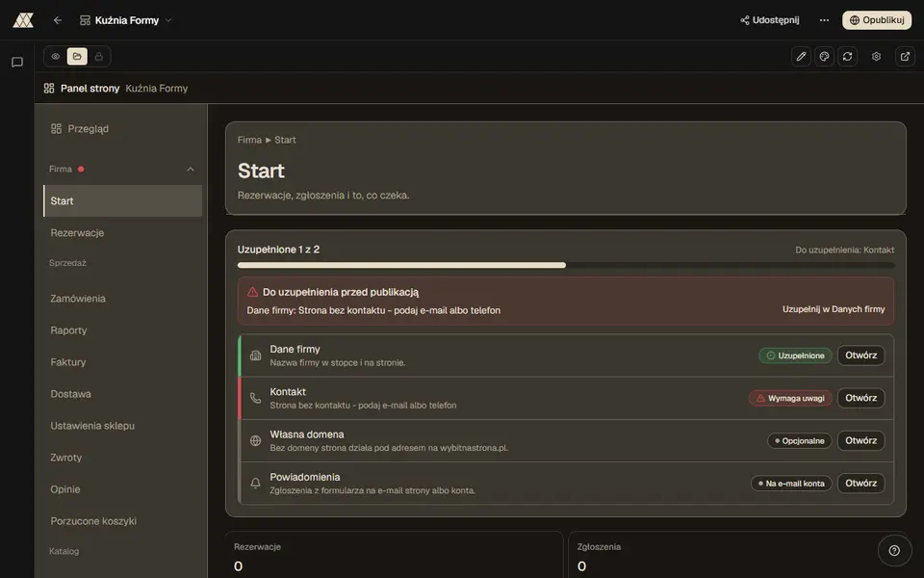Open the chat panel icon
Viewport: 924px width, 578px height.
tap(17, 62)
